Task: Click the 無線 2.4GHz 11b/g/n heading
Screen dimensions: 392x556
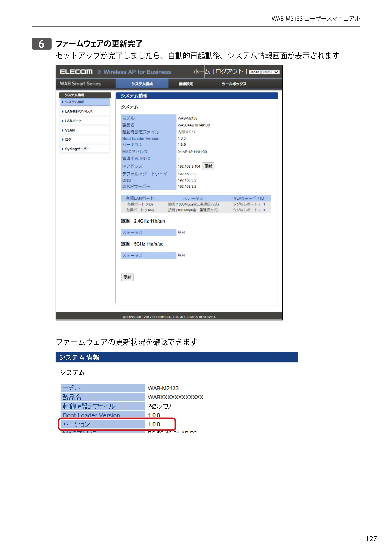Action: click(143, 221)
